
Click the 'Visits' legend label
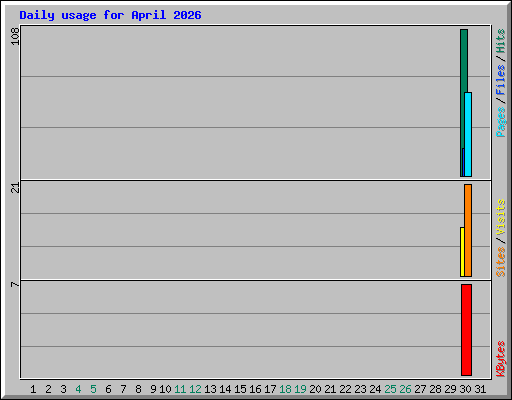coord(500,217)
